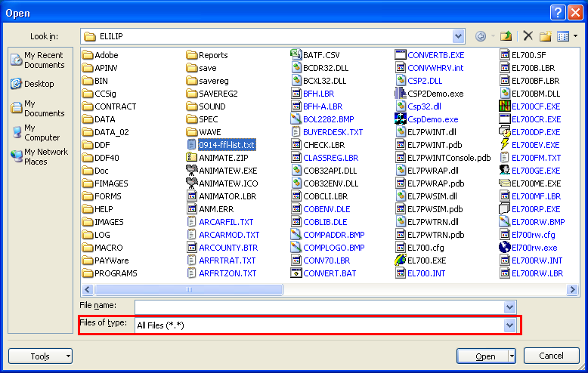Click inside the File name field

(x=319, y=307)
